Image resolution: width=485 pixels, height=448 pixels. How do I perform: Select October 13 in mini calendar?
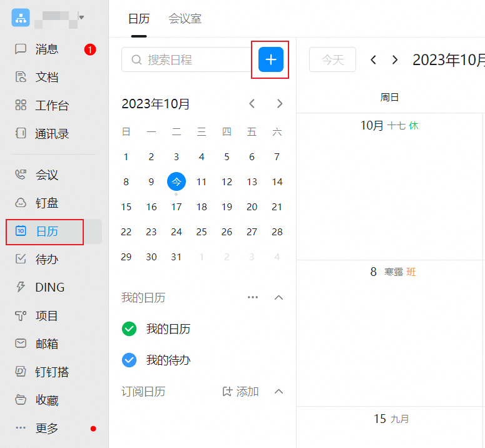(x=252, y=182)
